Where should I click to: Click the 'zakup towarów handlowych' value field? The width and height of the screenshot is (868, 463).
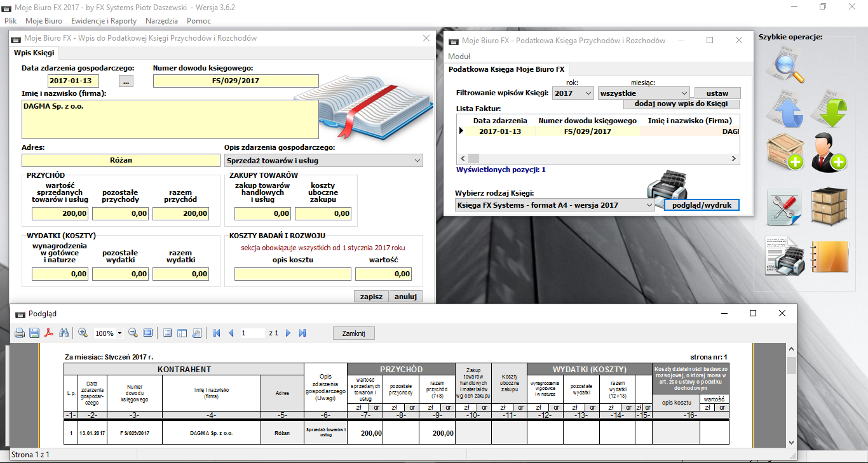(264, 214)
